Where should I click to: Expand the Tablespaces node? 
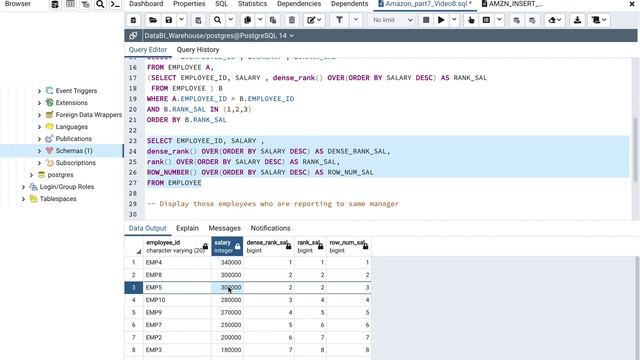23,199
